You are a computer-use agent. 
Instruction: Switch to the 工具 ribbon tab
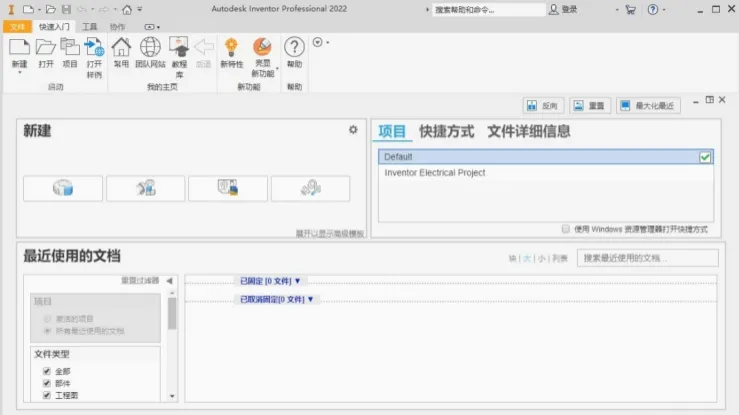click(x=89, y=27)
